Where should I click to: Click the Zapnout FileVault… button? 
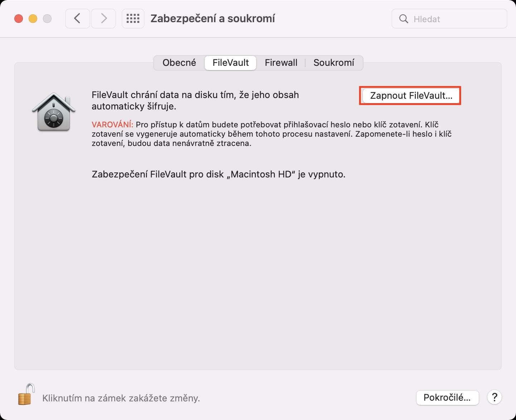click(411, 96)
